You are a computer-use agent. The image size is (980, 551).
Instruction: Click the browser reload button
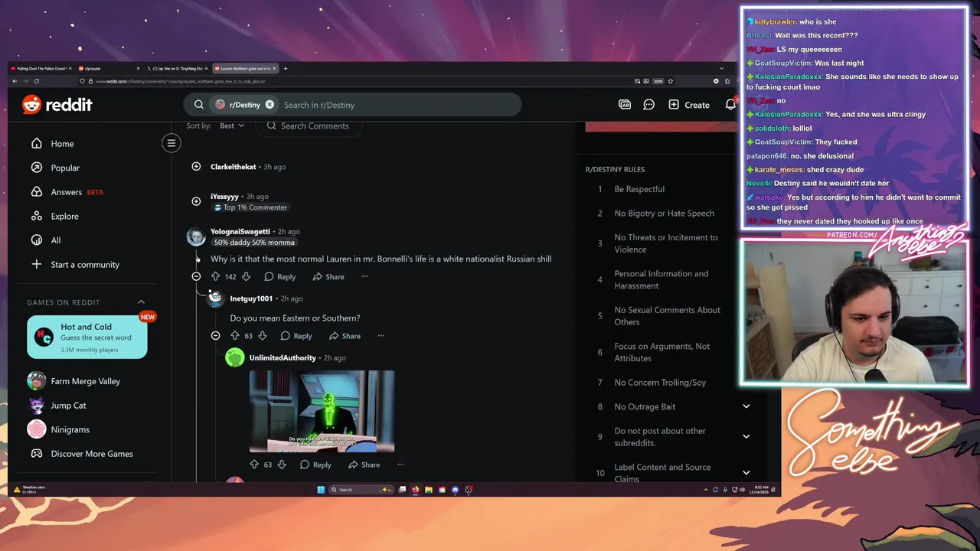[36, 81]
